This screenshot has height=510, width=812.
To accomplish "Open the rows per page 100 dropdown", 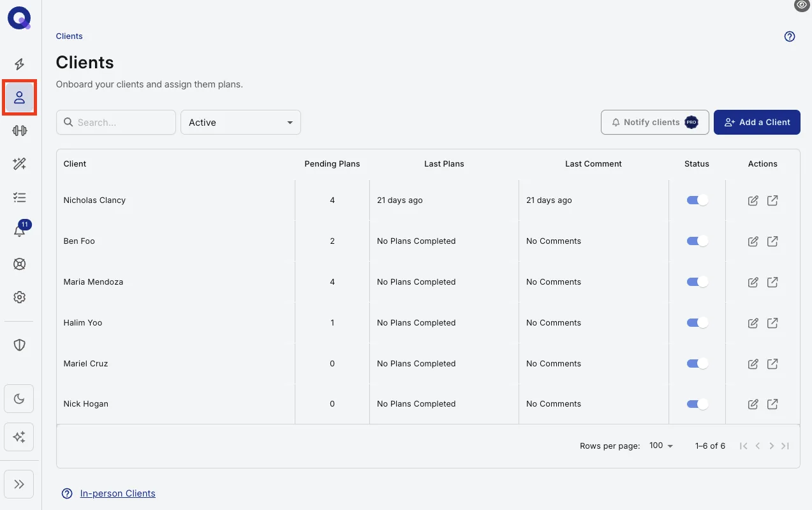I will 661,446.
